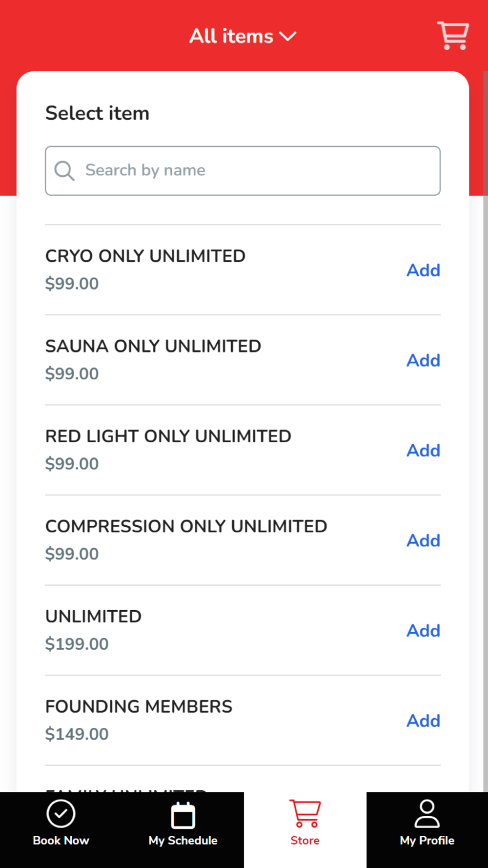
Task: Add SAUNA ONLY UNLIMITED to cart
Action: pos(423,360)
